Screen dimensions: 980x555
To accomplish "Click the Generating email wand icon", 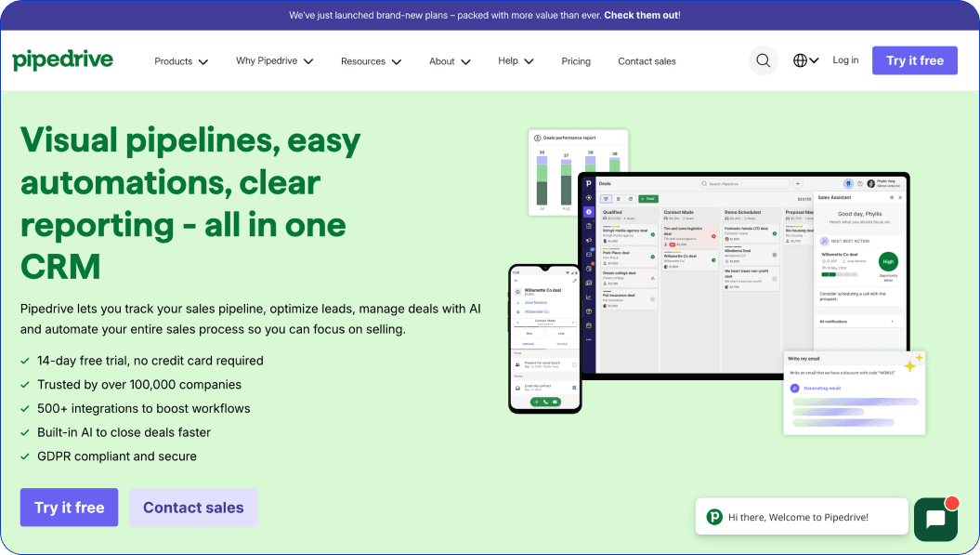I will coord(795,388).
